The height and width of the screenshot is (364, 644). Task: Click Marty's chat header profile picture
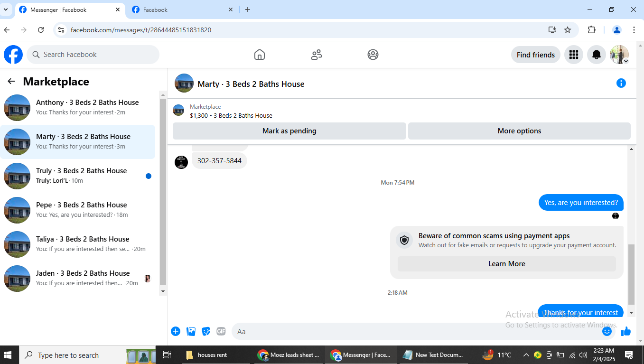(184, 83)
